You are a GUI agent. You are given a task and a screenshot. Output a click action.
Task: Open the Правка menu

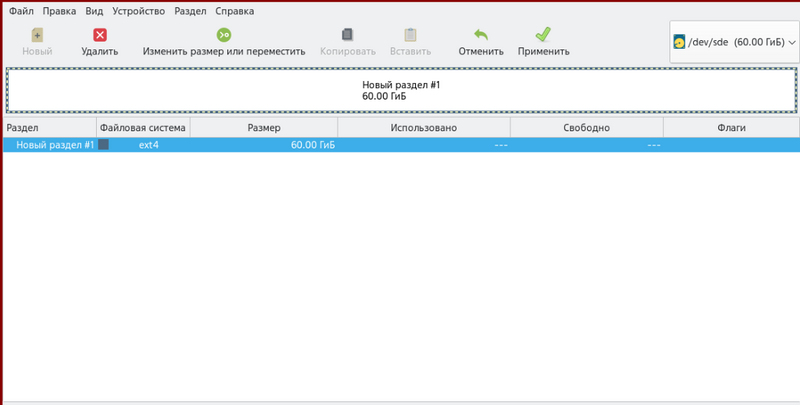pos(60,11)
